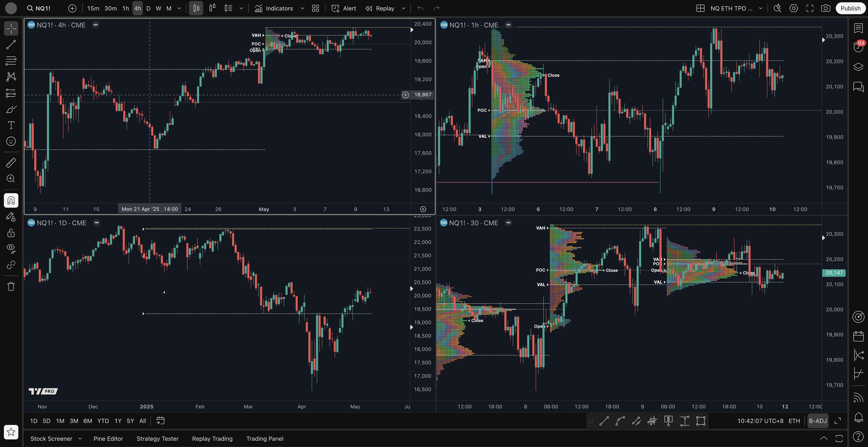
Task: Toggle B-ADJ back adjustment button
Action: pos(818,421)
